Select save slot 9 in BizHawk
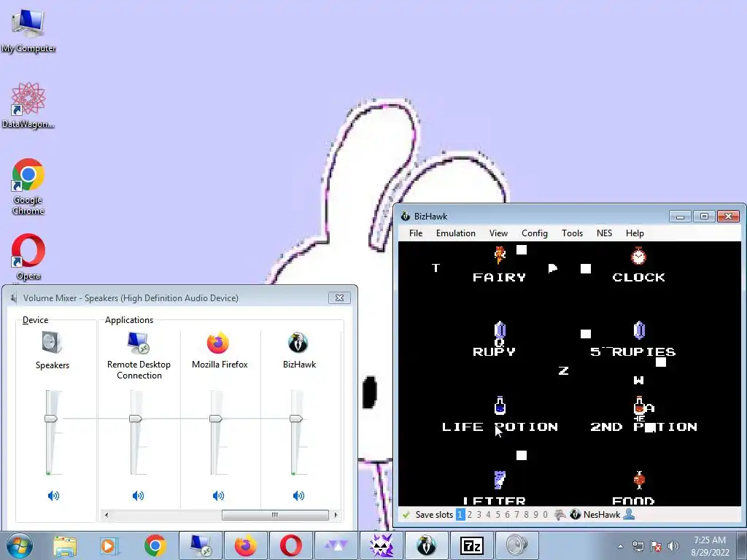This screenshot has width=747, height=560. (535, 515)
